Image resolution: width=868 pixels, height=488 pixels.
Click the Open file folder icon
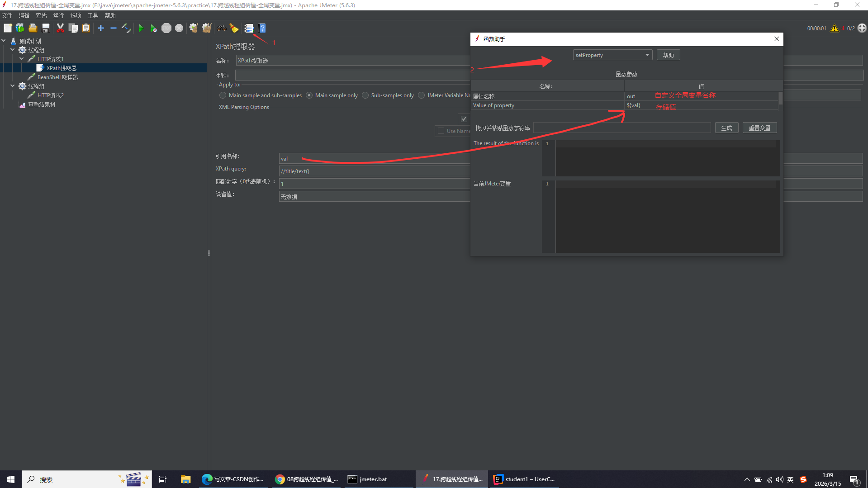[x=33, y=28]
